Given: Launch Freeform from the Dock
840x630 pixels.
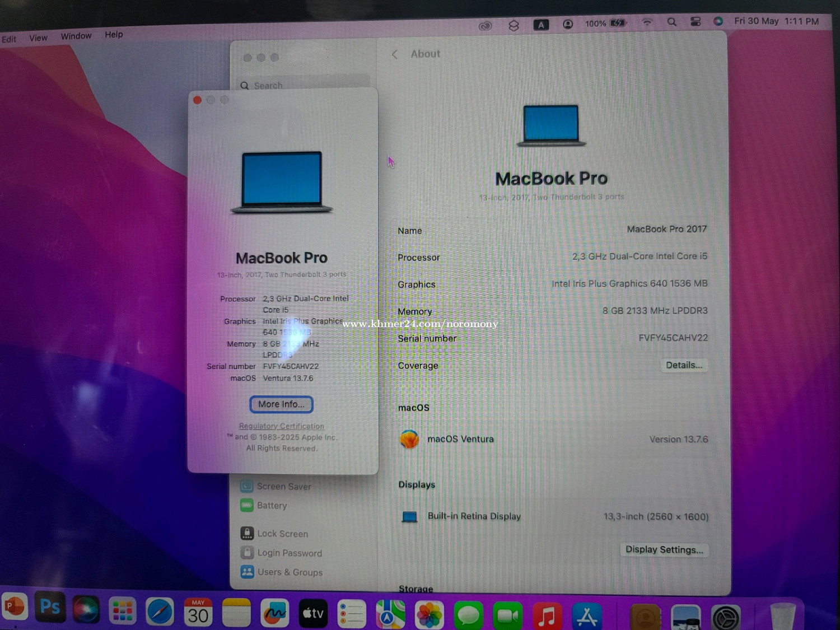Looking at the screenshot, I should [x=275, y=613].
